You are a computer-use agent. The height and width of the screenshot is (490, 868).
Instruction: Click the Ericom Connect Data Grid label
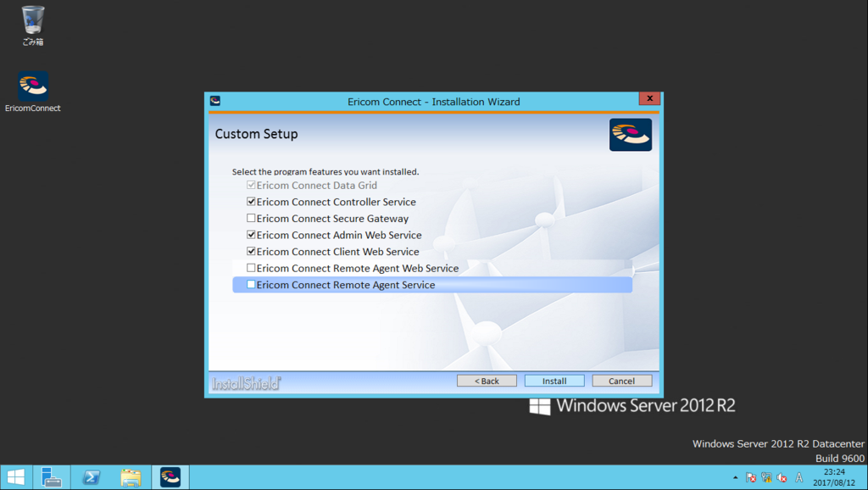pos(317,186)
